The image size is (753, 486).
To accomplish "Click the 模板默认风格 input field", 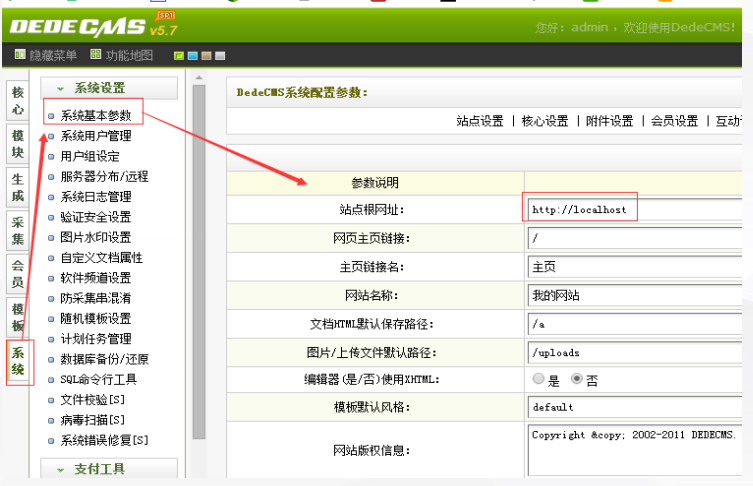I will [x=635, y=407].
